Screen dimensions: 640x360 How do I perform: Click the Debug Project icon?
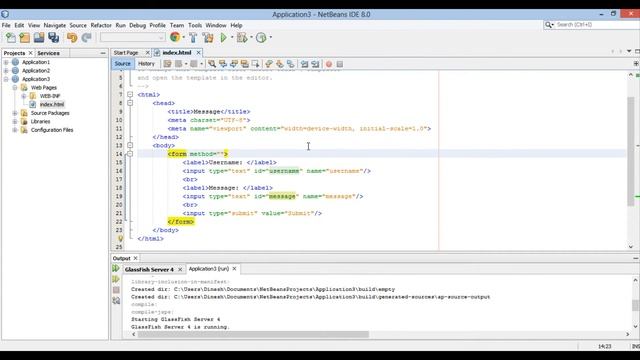click(x=242, y=38)
